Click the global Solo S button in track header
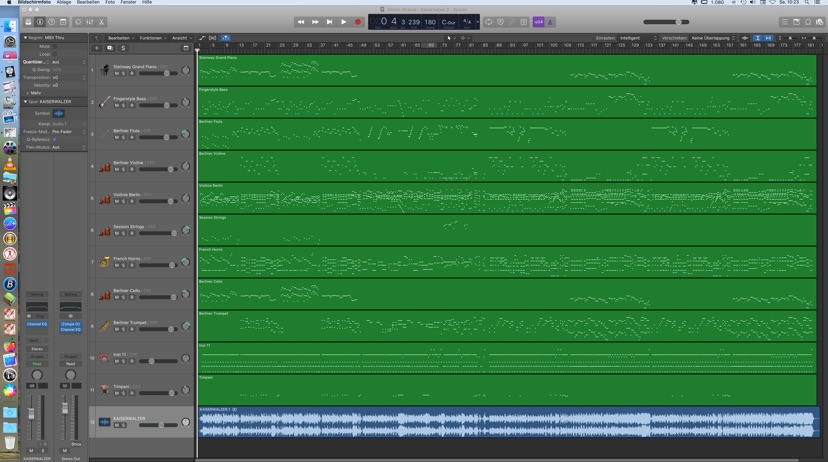The width and height of the screenshot is (828, 462). pyautogui.click(x=123, y=48)
